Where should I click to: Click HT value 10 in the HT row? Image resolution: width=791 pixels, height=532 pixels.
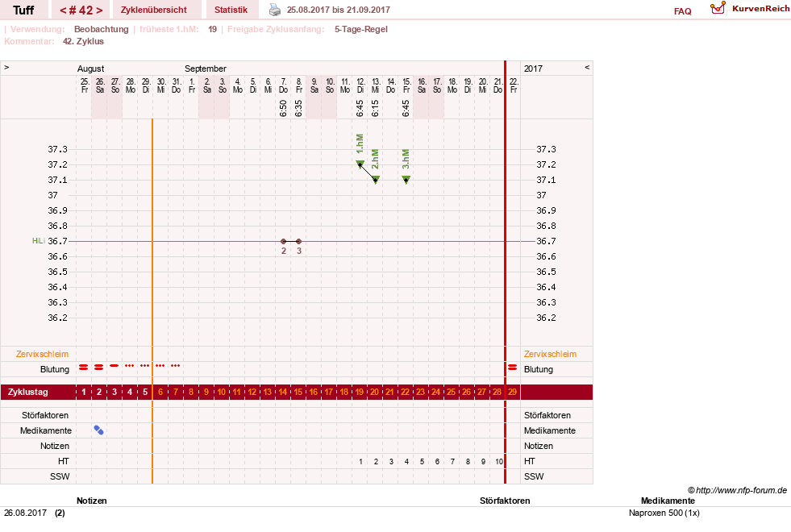click(499, 461)
